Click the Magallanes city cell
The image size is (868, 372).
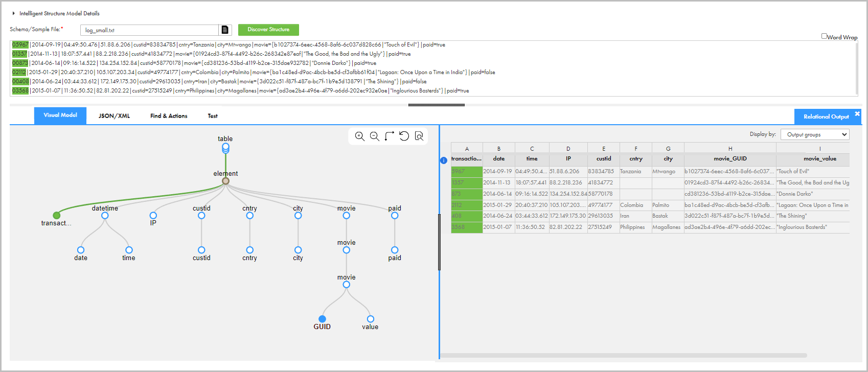(x=668, y=227)
